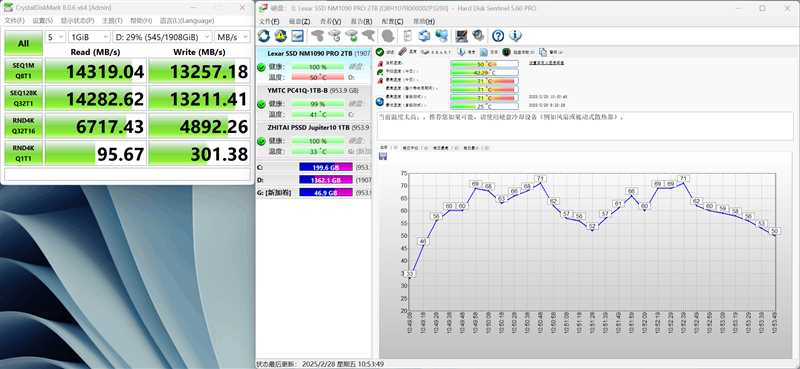Screen dimensions: 800x369
Task: Open 设置(S) menu in CrystalDiskMark
Action: [42, 21]
